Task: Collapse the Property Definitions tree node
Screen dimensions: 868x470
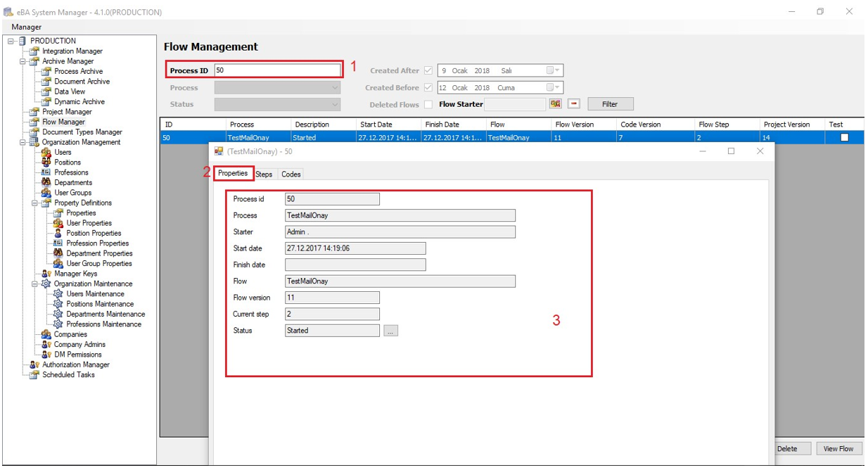Action: (34, 203)
